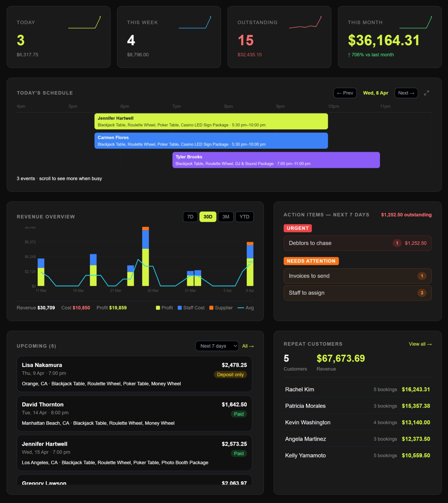Click the Avg line legend entry
This screenshot has width=448, height=503.
246,308
